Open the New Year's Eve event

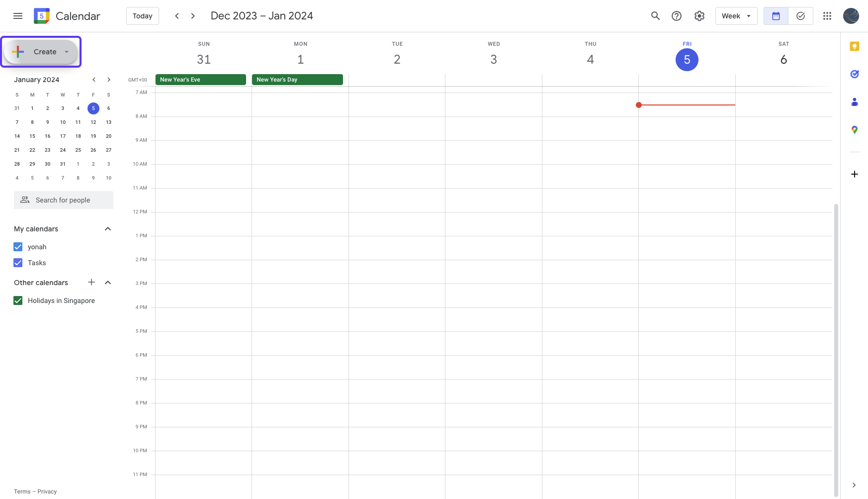click(x=201, y=80)
